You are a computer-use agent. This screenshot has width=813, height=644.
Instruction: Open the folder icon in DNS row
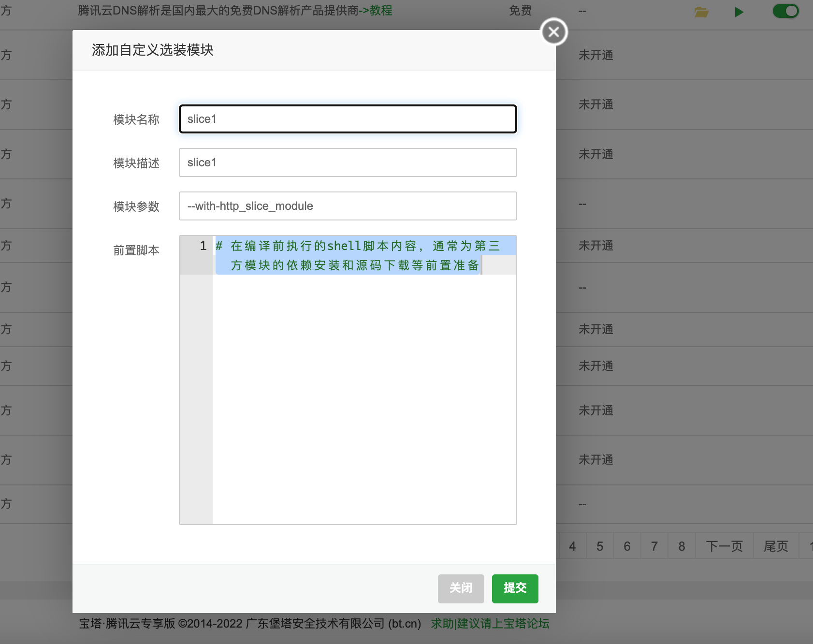tap(701, 12)
